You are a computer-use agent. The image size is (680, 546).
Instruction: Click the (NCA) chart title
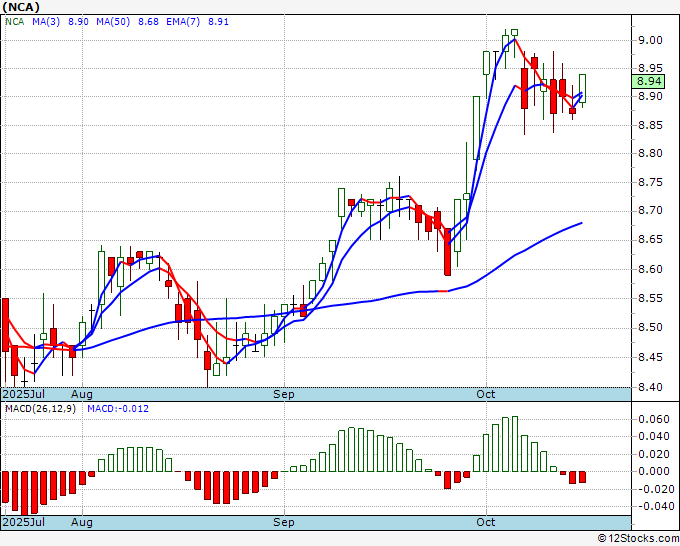click(21, 7)
